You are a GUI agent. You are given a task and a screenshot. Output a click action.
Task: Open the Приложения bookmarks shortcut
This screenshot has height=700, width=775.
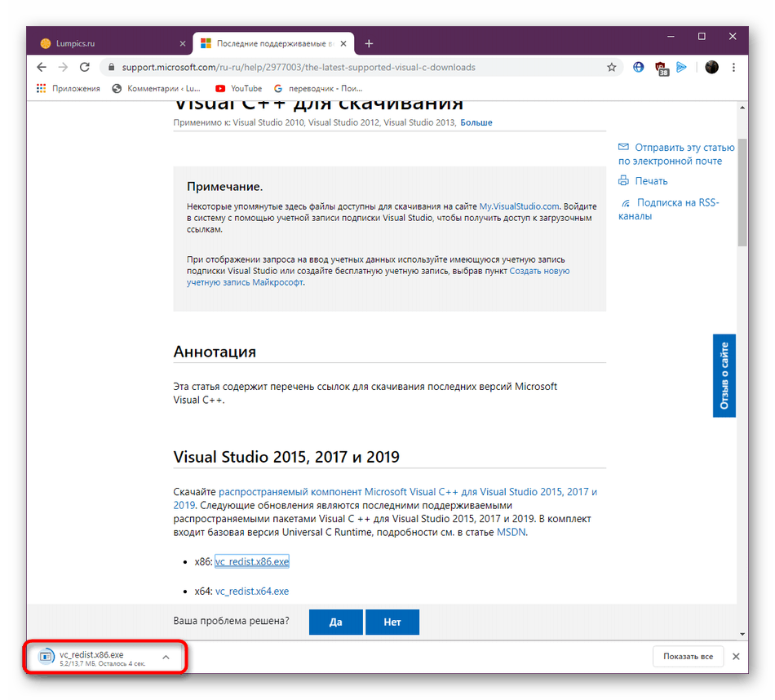tap(69, 88)
